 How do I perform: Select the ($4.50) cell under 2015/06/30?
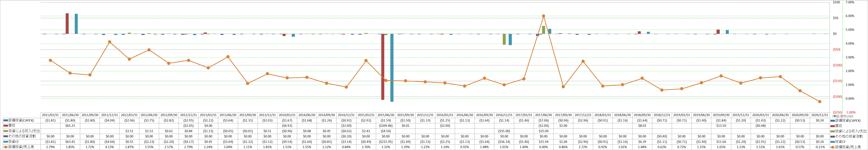pos(386,131)
